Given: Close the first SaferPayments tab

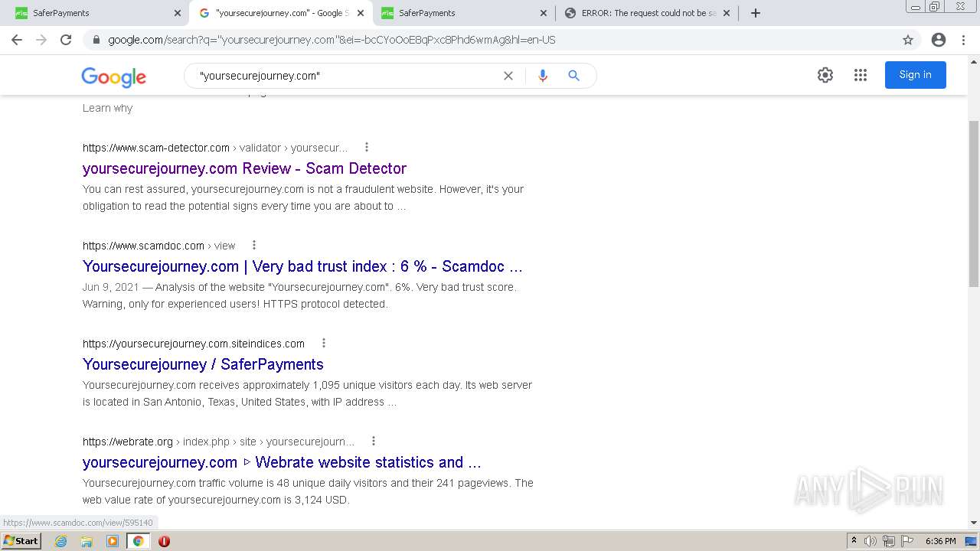Looking at the screenshot, I should pos(178,13).
